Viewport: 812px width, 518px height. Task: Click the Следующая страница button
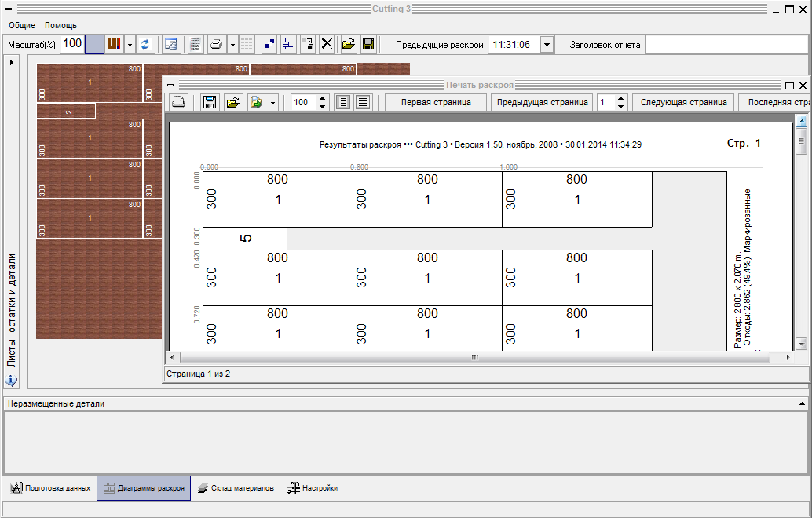(683, 103)
